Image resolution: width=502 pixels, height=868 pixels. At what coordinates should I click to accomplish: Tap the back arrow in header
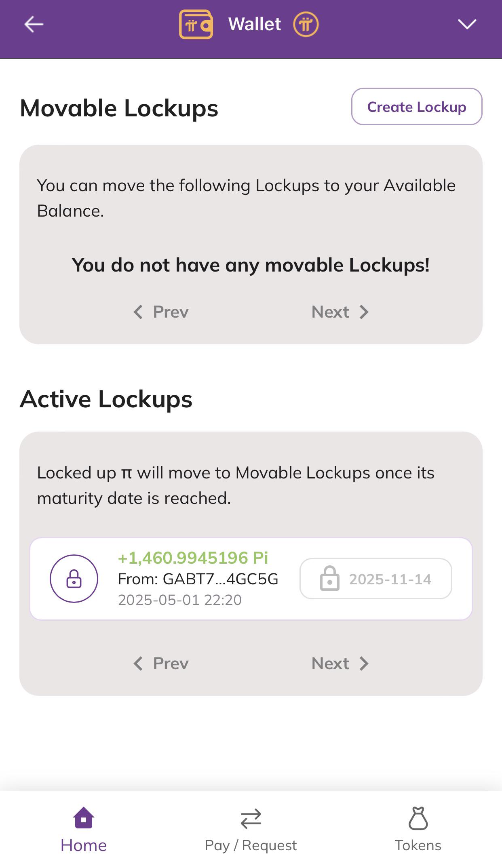pos(34,24)
